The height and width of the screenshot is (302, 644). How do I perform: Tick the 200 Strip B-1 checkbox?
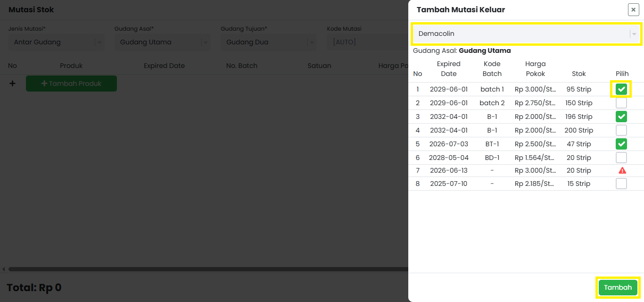click(x=621, y=130)
